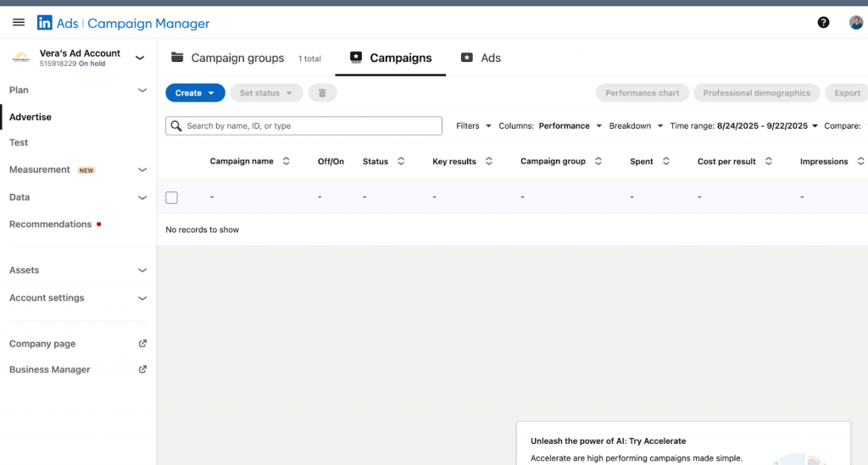The image size is (868, 465).
Task: Click the Performance chart button
Action: click(x=643, y=93)
